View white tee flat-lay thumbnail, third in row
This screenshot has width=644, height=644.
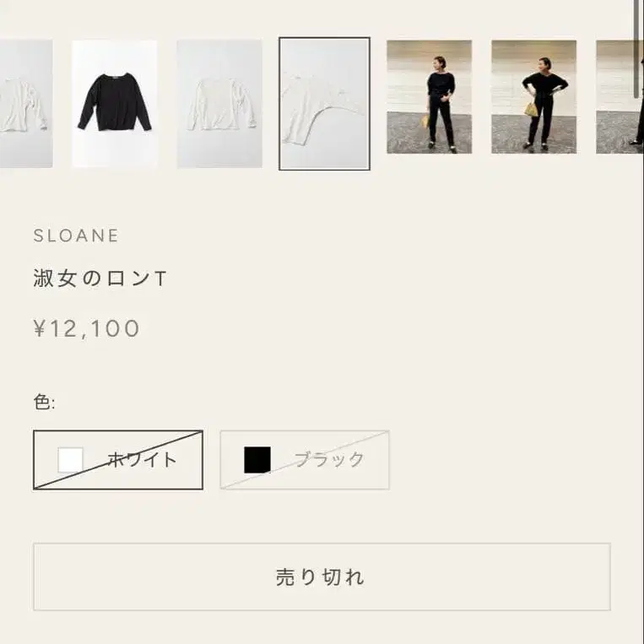point(219,104)
